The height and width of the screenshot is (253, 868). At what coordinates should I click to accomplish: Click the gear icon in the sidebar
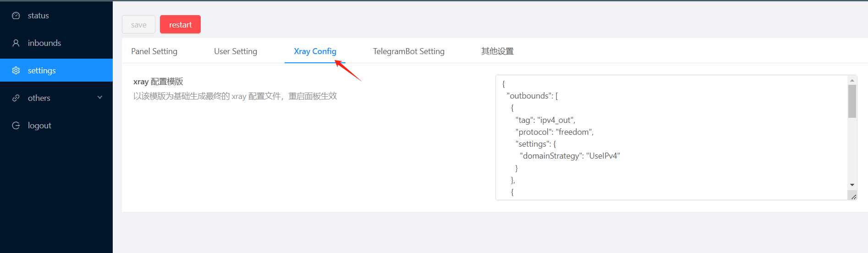click(x=16, y=71)
